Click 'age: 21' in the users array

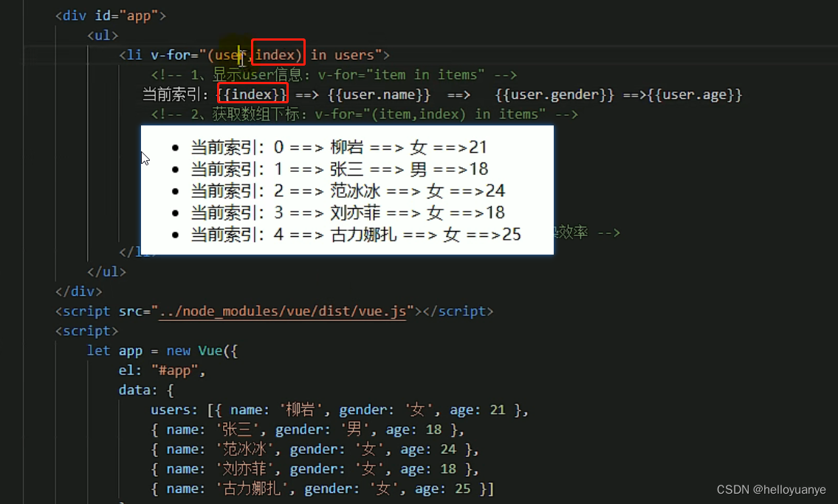477,410
